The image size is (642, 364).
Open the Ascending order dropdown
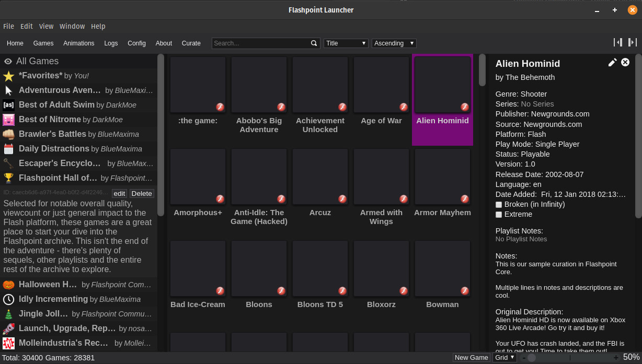[394, 43]
